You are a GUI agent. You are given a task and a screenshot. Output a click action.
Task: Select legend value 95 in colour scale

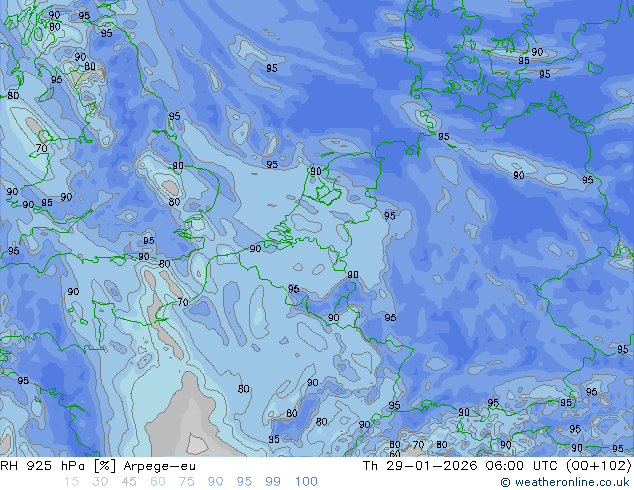244,482
